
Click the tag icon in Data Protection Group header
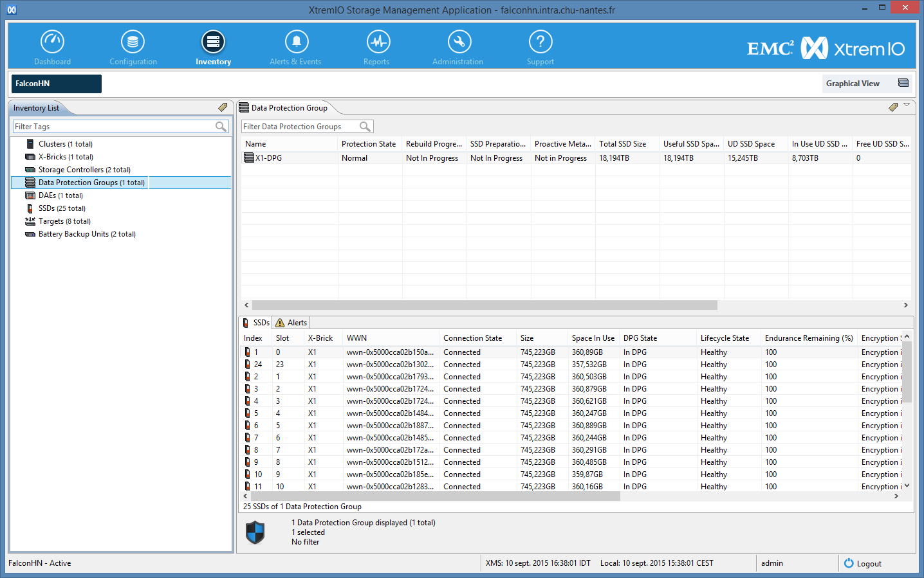click(893, 107)
